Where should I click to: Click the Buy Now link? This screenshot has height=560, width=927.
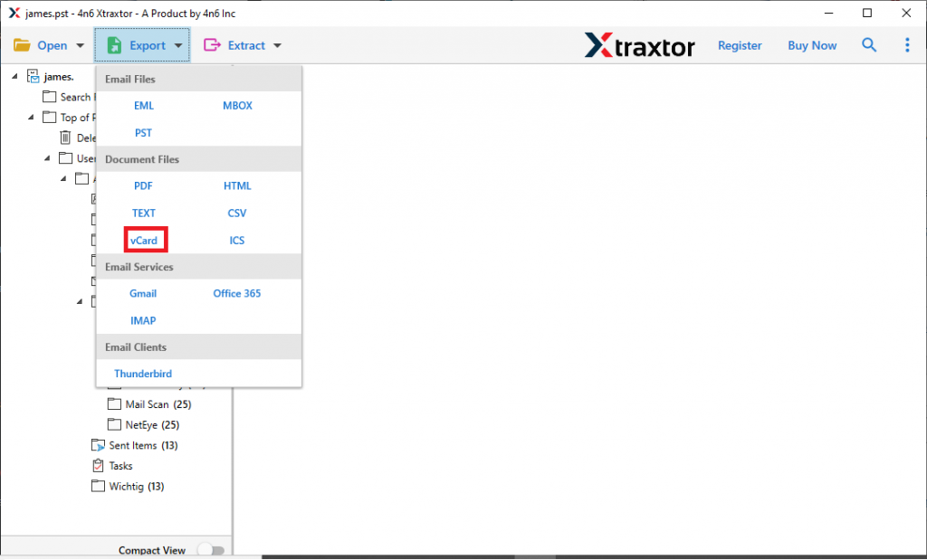pyautogui.click(x=811, y=44)
